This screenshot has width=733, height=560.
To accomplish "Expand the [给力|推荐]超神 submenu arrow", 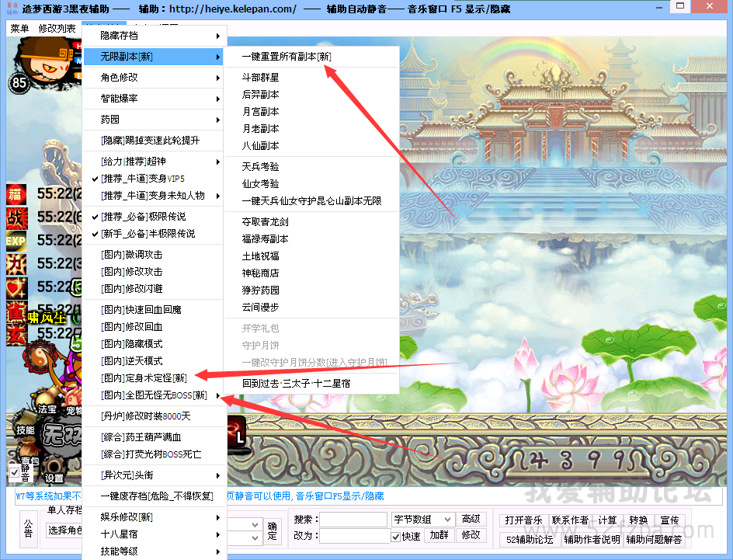I will click(x=218, y=162).
